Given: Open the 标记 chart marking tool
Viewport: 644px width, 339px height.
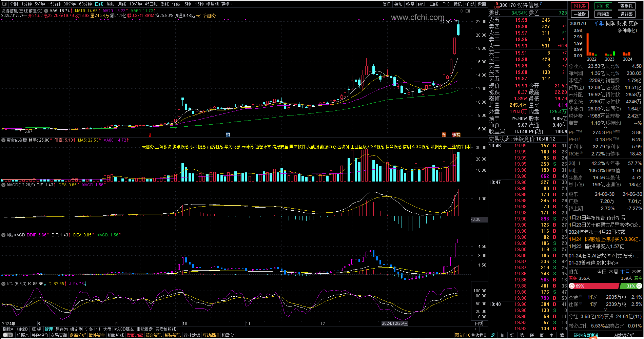Looking at the screenshot, I should point(458,4).
